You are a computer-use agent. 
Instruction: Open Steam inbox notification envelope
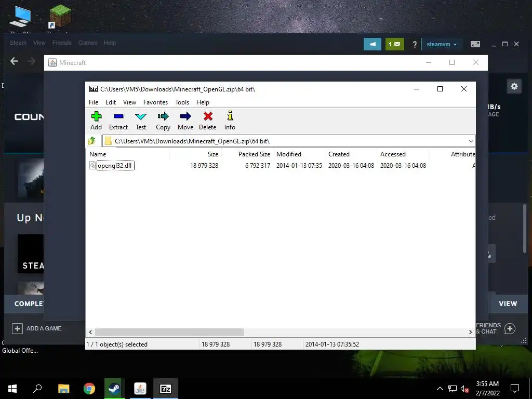(395, 44)
